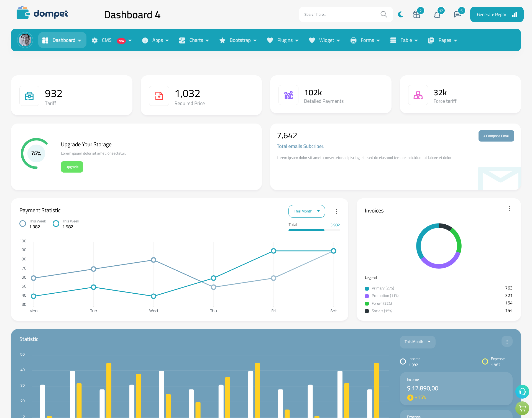Viewport: 532px width, 418px height.
Task: Click the gift/offers icon in header
Action: [x=416, y=14]
